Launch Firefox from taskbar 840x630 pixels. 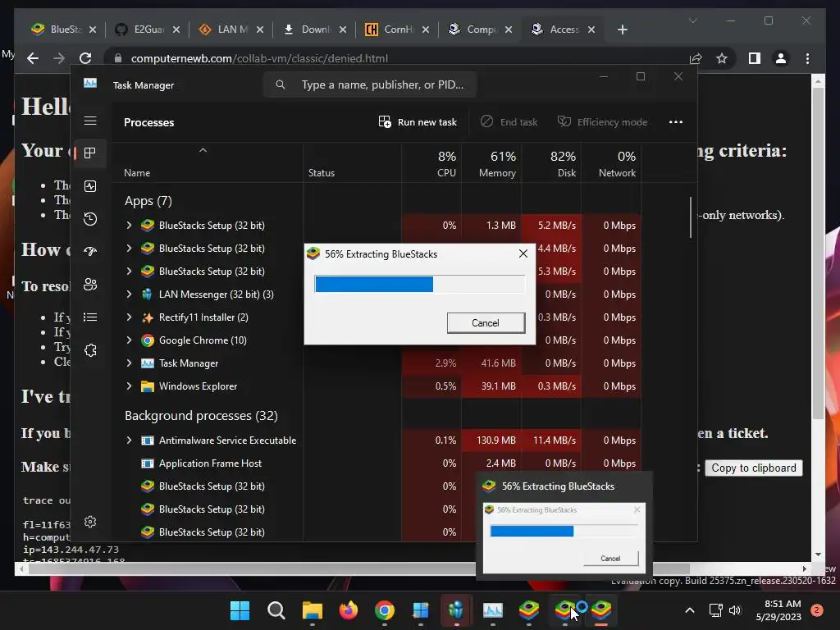click(348, 610)
